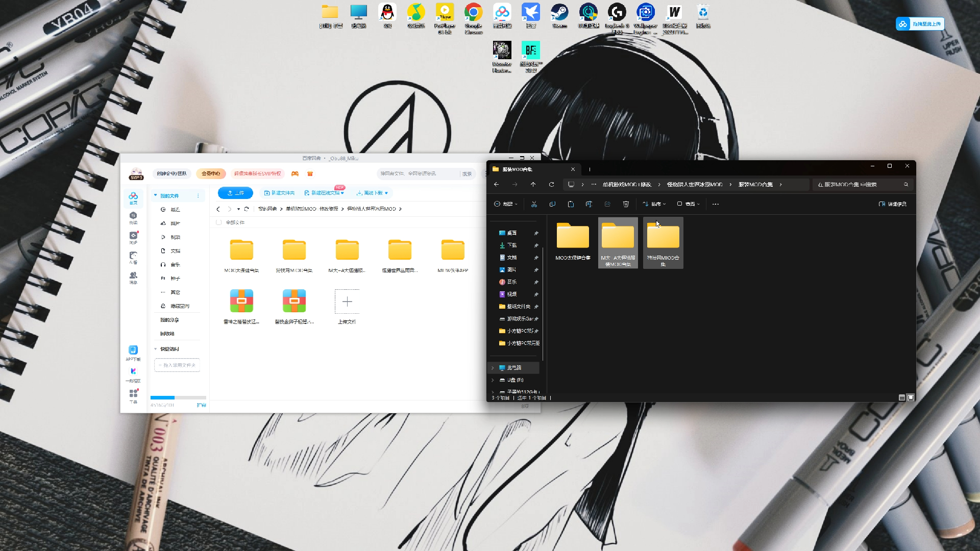
Task: Open Baidu Netdisk desktop shortcut
Action: (x=502, y=16)
